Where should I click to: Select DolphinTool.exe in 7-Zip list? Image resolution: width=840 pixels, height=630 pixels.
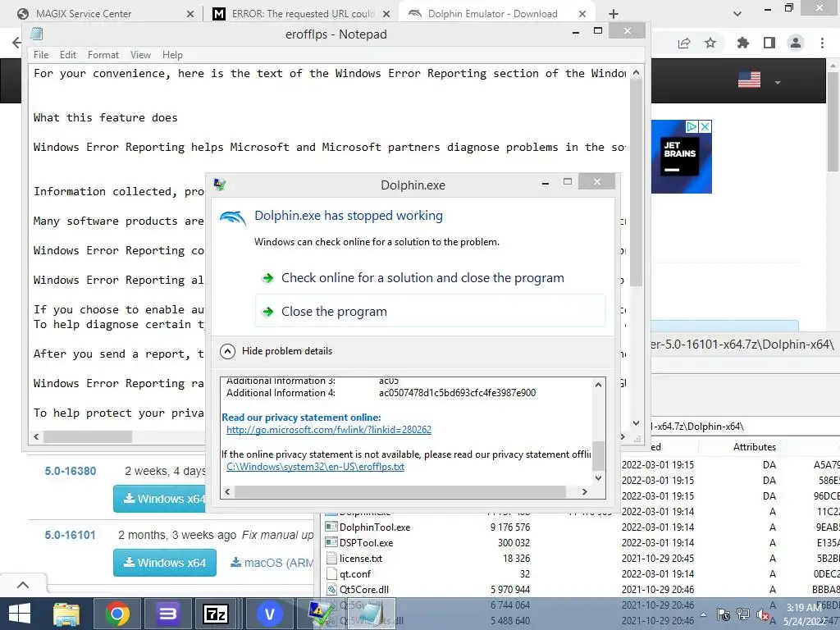tap(374, 527)
